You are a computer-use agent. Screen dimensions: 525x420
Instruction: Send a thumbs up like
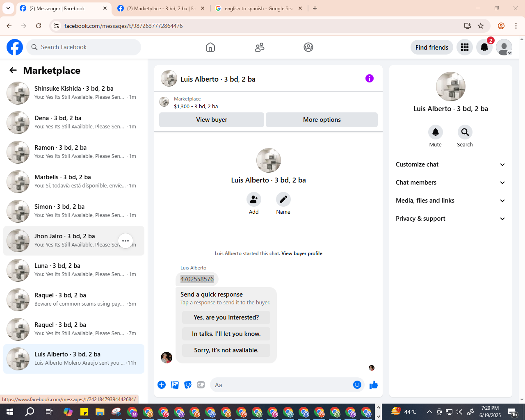(374, 385)
